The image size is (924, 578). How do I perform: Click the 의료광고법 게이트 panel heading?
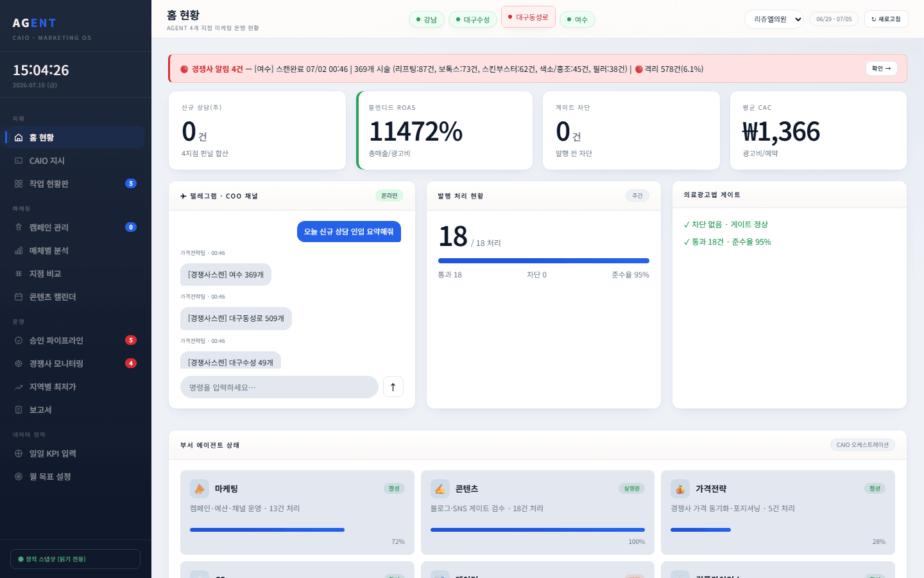click(x=712, y=195)
